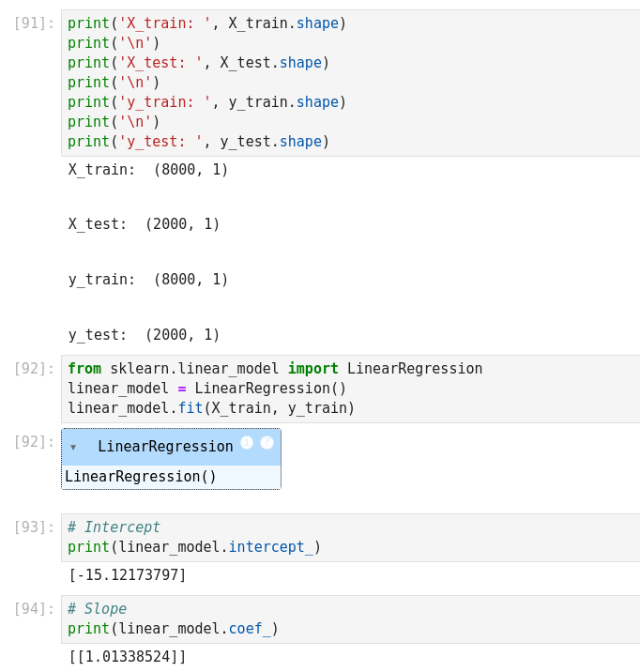Click the slope output value 1.01338524
Screen dimensions: 640x672
pyautogui.click(x=128, y=657)
